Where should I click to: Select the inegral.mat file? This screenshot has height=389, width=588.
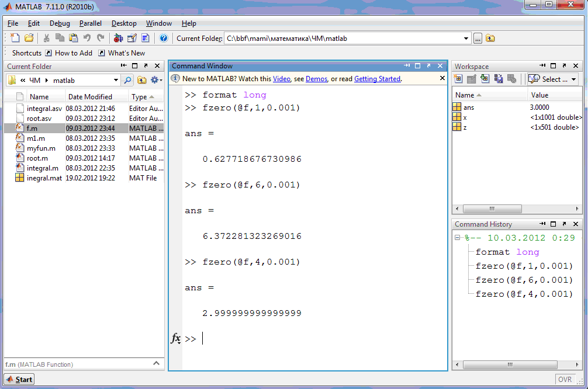click(84, 178)
